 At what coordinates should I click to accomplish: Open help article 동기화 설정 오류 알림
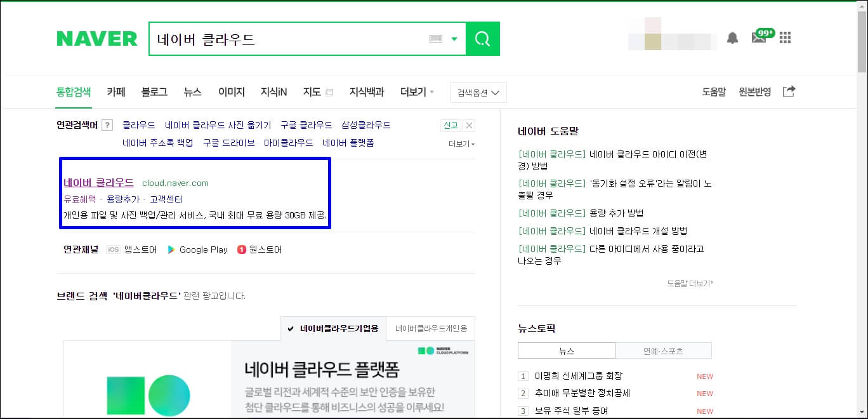615,189
